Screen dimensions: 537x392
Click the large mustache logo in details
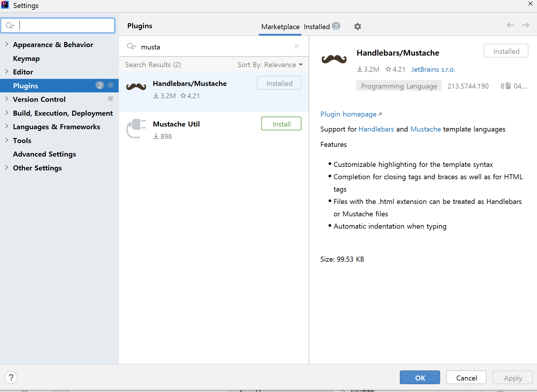(334, 59)
